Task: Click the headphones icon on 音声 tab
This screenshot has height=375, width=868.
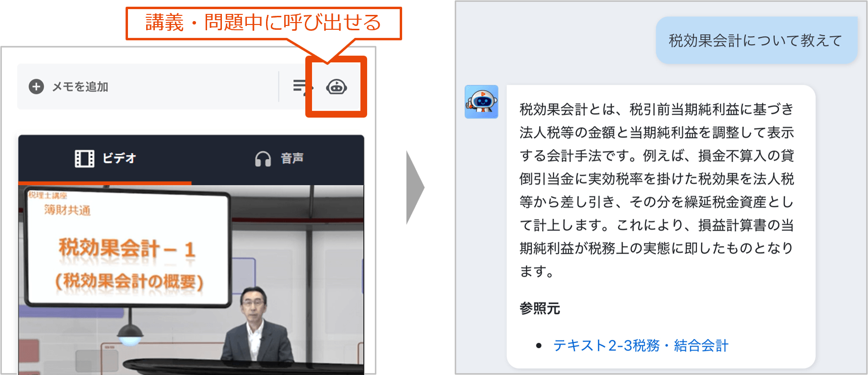Action: (263, 158)
